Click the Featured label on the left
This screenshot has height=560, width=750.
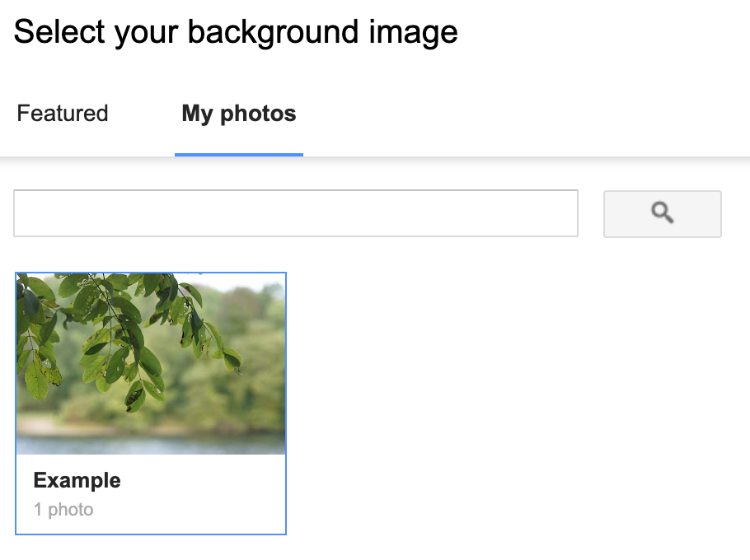pos(62,113)
